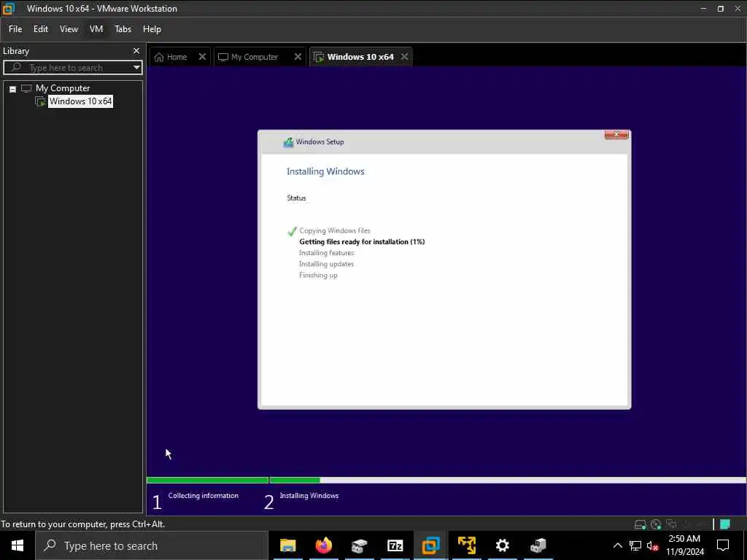Click the 'Finishing up' status line
Screen dimensions: 747x560
pos(318,275)
